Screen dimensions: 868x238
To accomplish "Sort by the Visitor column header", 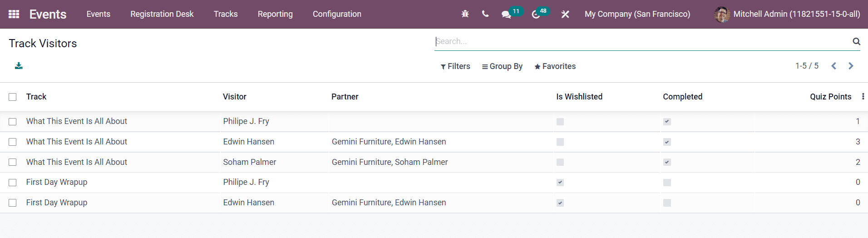I will [x=235, y=97].
